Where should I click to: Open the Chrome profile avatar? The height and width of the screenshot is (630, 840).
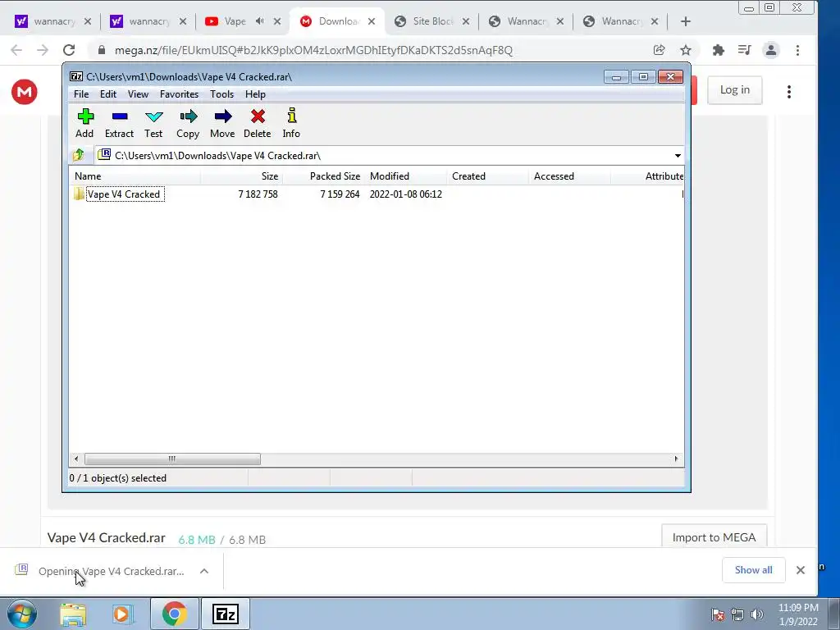tap(771, 50)
